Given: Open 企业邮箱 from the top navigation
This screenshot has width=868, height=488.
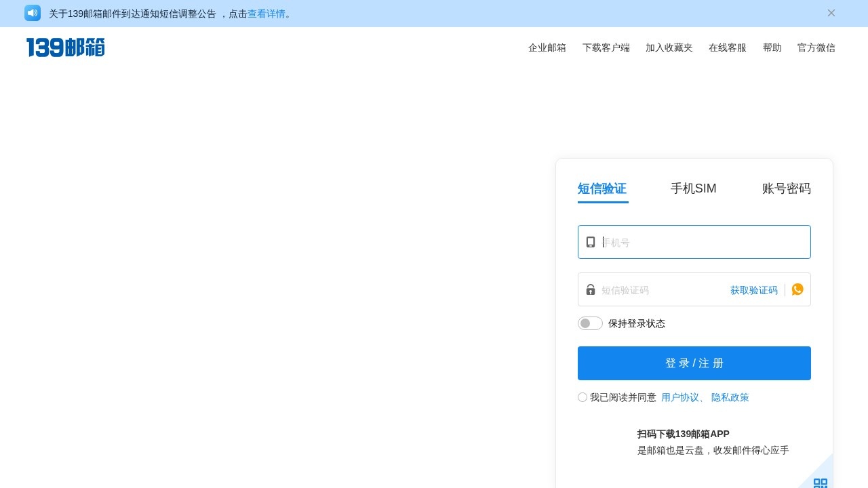Looking at the screenshot, I should [547, 47].
